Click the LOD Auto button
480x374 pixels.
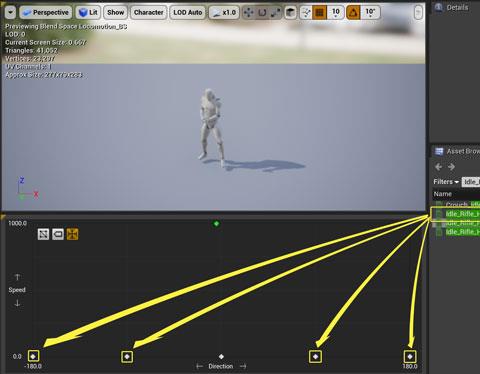click(x=188, y=13)
